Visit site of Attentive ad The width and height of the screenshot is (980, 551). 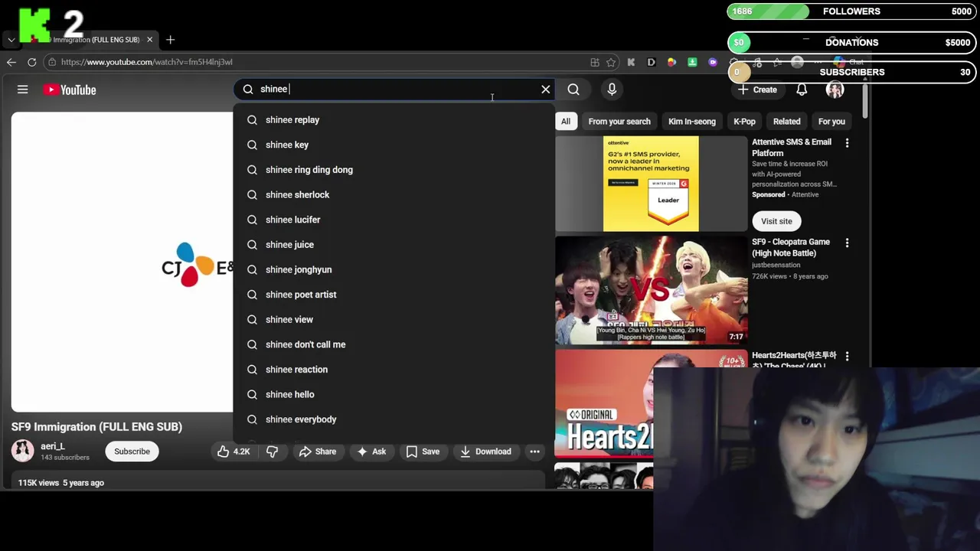click(776, 221)
